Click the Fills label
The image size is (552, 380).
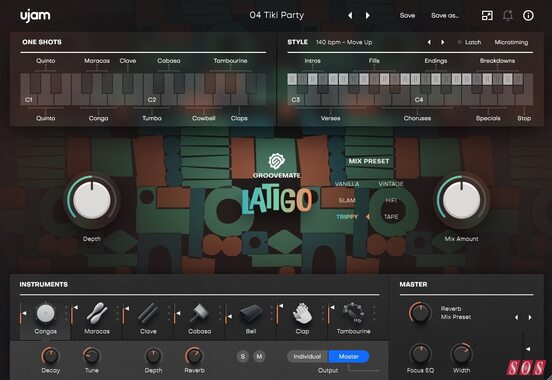point(374,61)
